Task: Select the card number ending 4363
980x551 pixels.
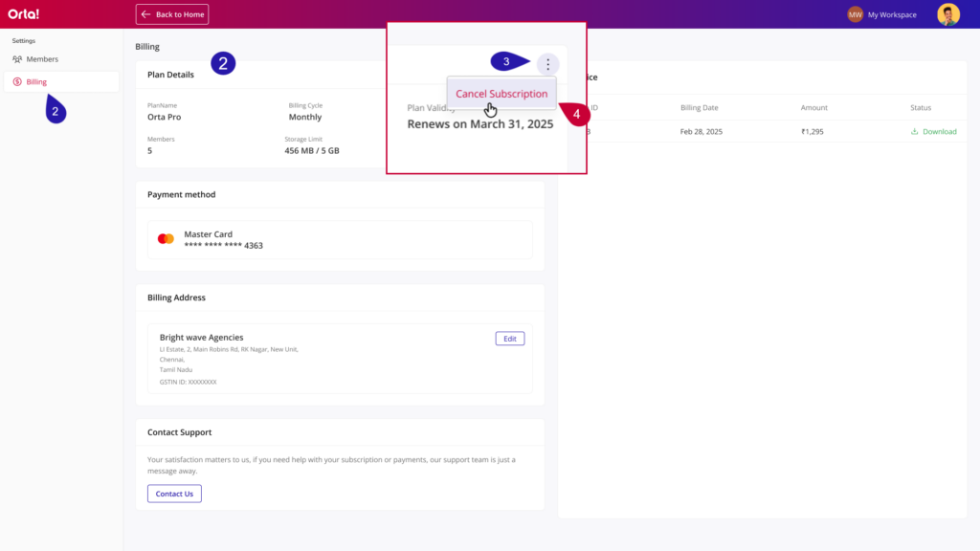Action: 223,246
